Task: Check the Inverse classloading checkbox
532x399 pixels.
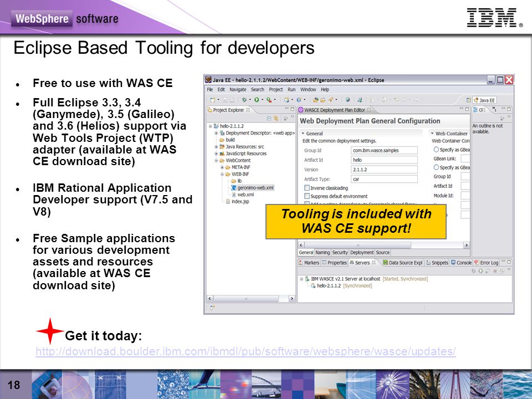Action: point(307,188)
